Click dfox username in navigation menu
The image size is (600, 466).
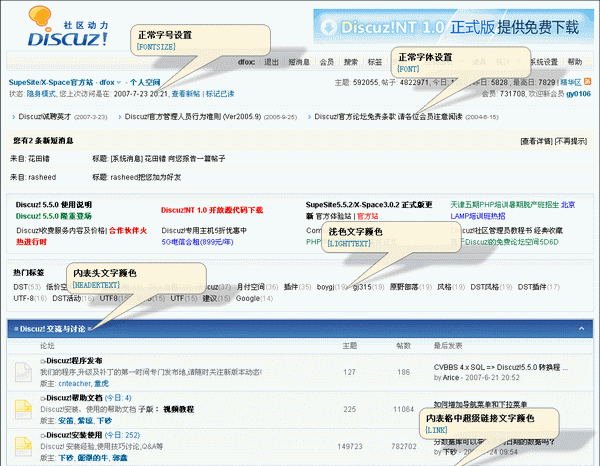point(246,62)
